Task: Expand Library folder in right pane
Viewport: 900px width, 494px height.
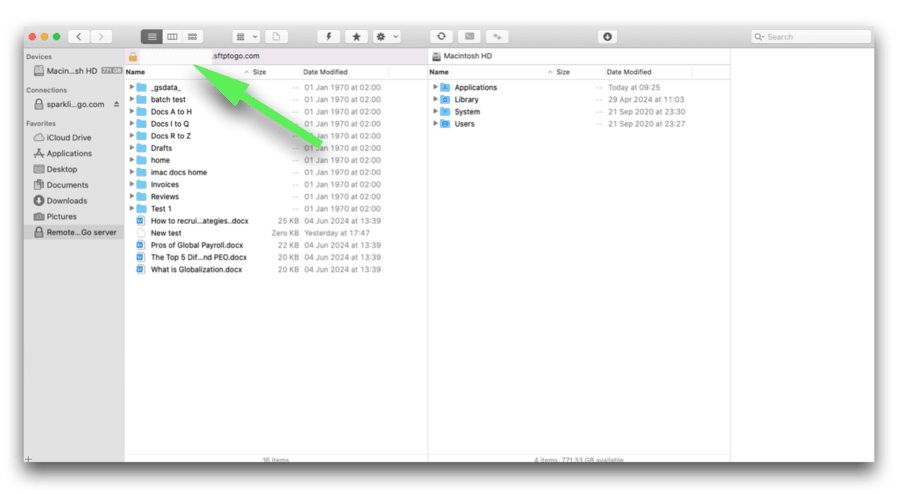Action: (436, 99)
